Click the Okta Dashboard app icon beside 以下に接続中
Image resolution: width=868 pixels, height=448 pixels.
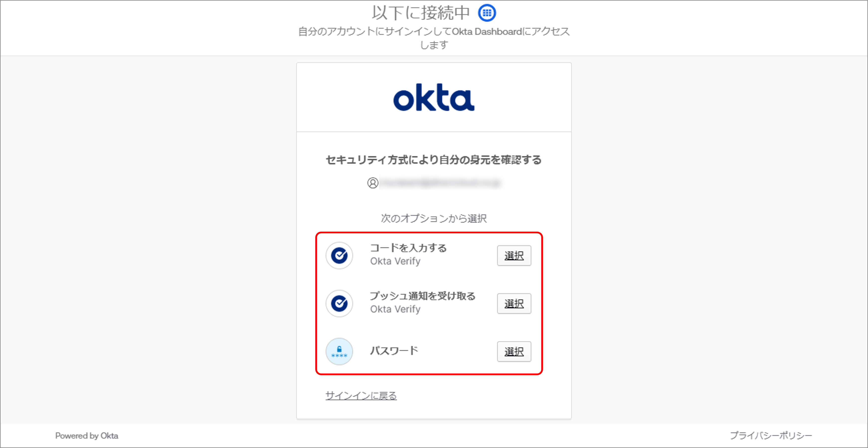point(487,12)
